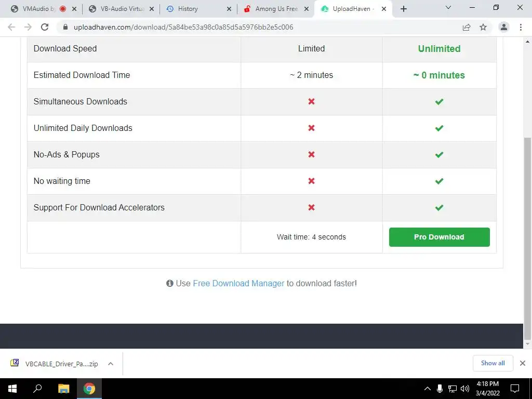Viewport: 532px width, 399px height.
Task: Click the No-Ads & Popups green checkmark
Action: 440,154
